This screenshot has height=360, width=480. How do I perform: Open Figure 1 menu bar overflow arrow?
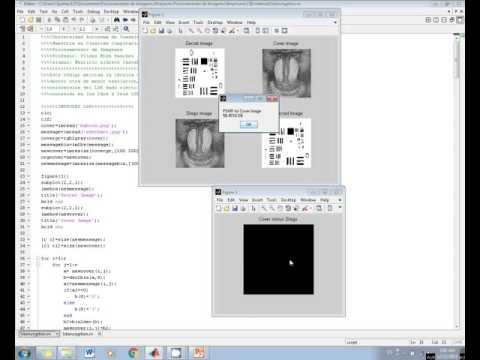335,22
